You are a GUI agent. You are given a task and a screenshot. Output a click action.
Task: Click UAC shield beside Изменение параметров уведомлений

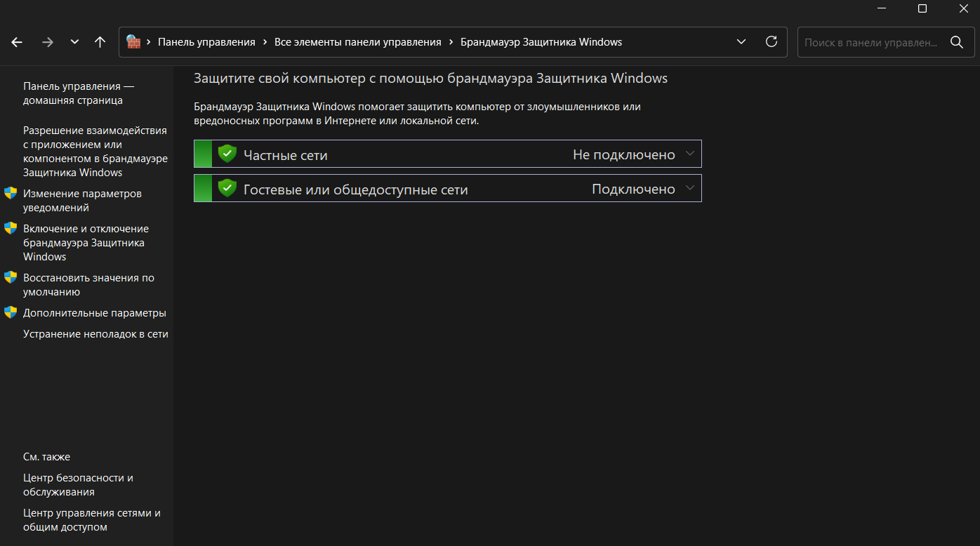pos(11,193)
